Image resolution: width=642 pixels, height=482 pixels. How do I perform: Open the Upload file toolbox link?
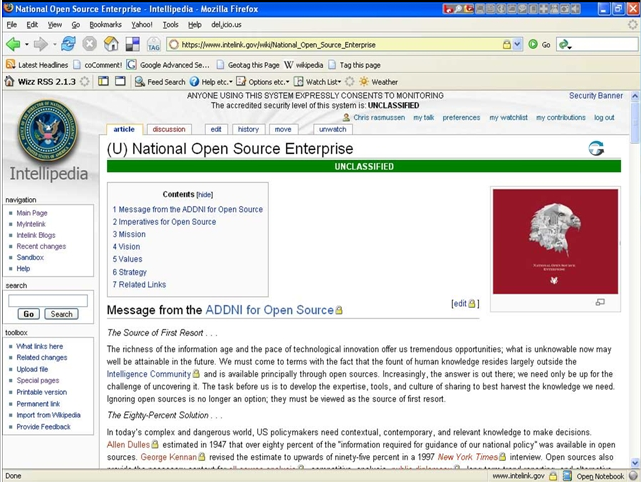(32, 369)
